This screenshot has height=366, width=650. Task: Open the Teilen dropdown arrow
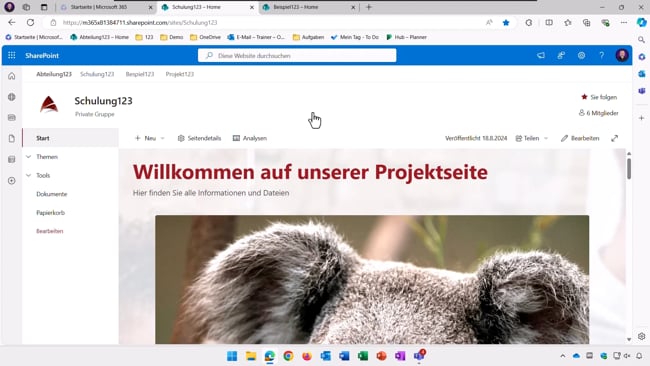(x=546, y=138)
